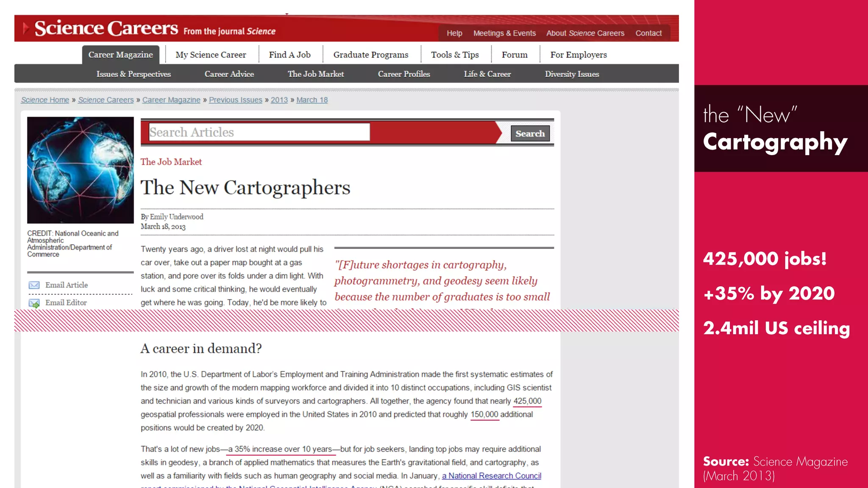Click the National Research Council link
The height and width of the screenshot is (488, 868).
(491, 476)
